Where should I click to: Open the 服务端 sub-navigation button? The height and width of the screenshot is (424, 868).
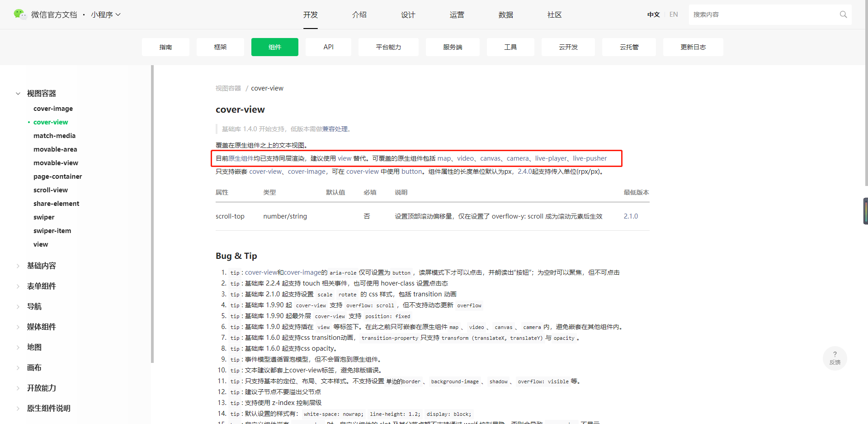click(453, 47)
